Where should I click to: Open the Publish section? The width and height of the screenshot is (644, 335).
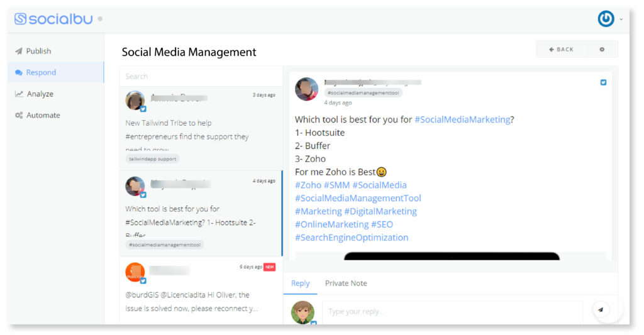[38, 51]
